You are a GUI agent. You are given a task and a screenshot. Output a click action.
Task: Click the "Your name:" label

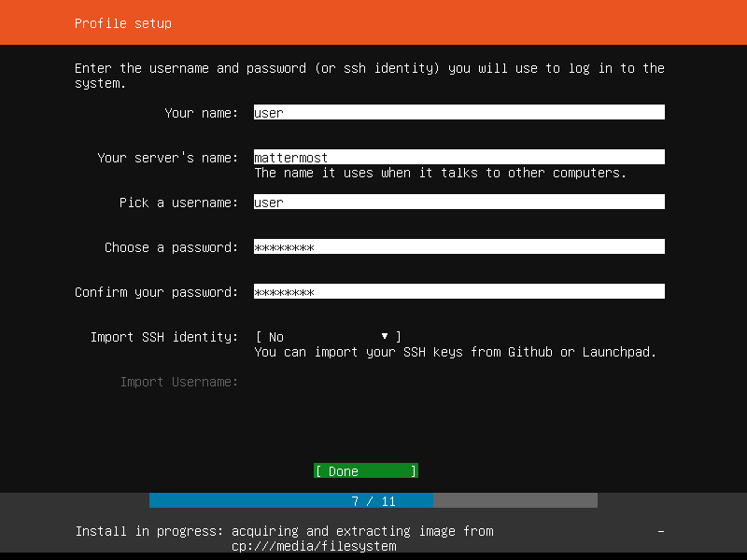[x=201, y=113]
